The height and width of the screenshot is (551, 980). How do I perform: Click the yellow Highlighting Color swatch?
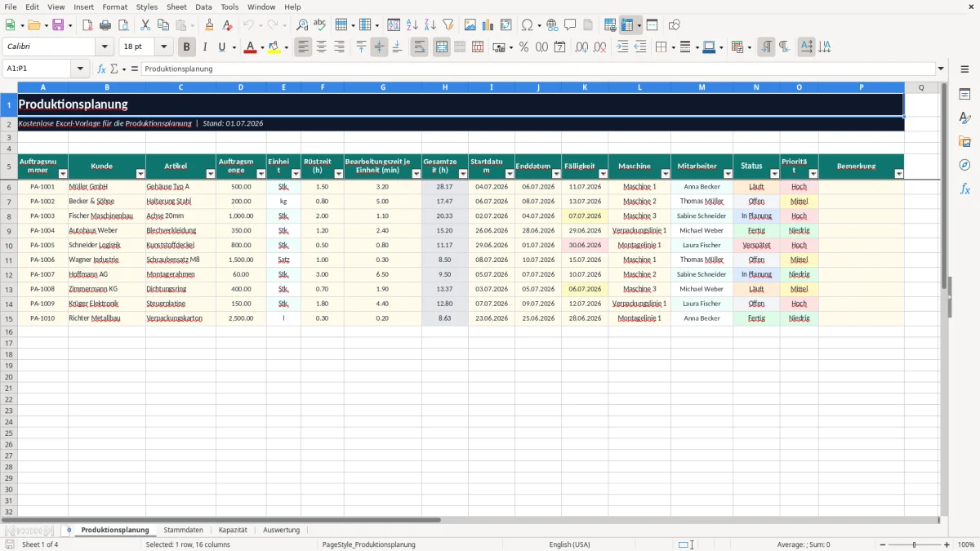tap(274, 47)
